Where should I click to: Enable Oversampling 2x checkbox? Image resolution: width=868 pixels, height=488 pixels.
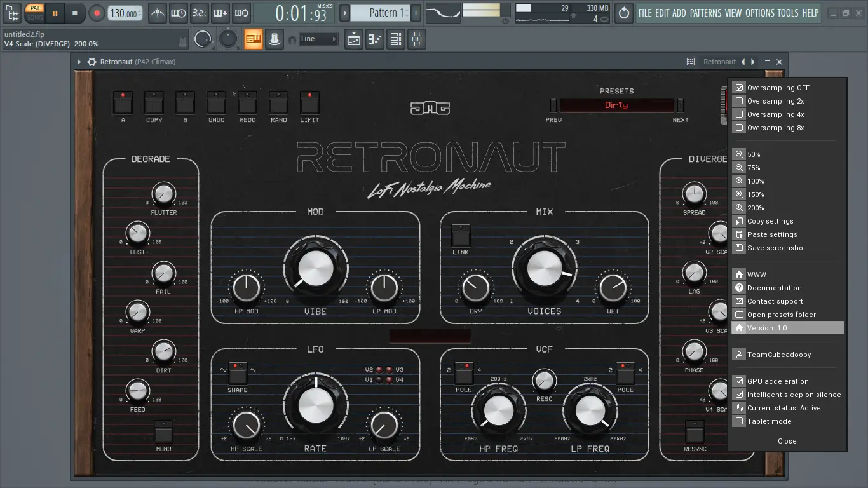(739, 101)
